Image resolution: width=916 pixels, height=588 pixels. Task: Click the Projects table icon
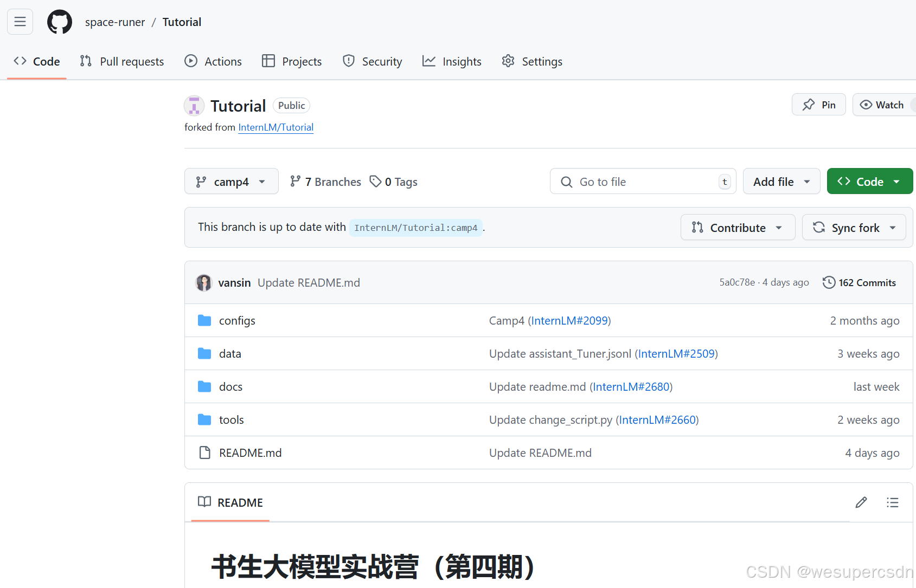(x=268, y=61)
